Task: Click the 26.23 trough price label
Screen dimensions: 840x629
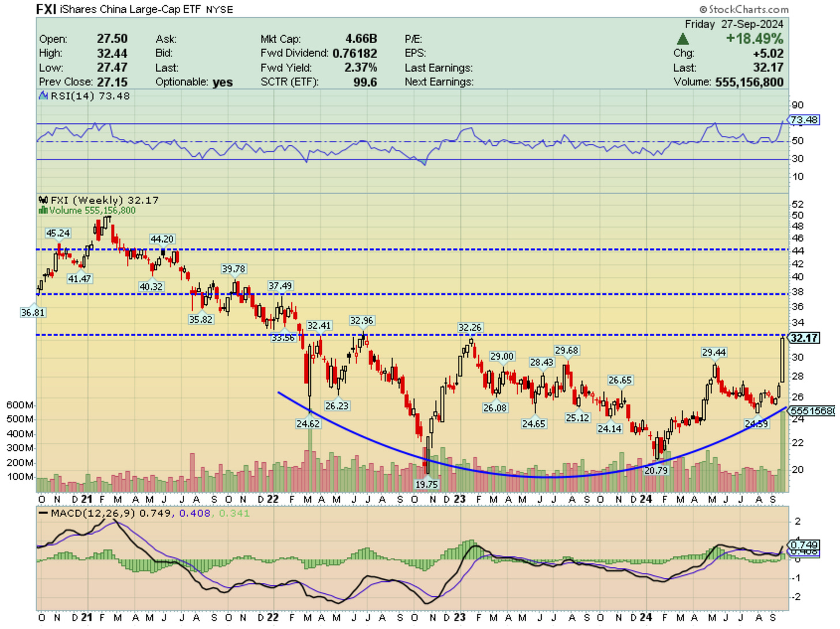Action: pyautogui.click(x=337, y=405)
